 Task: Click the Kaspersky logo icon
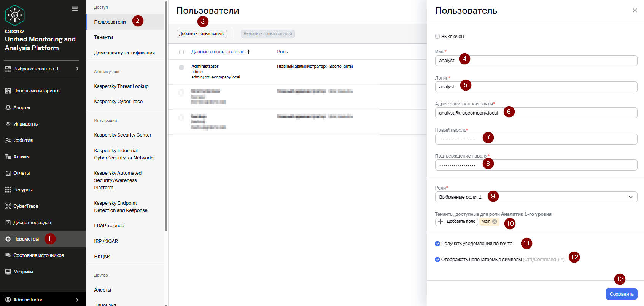pyautogui.click(x=15, y=16)
